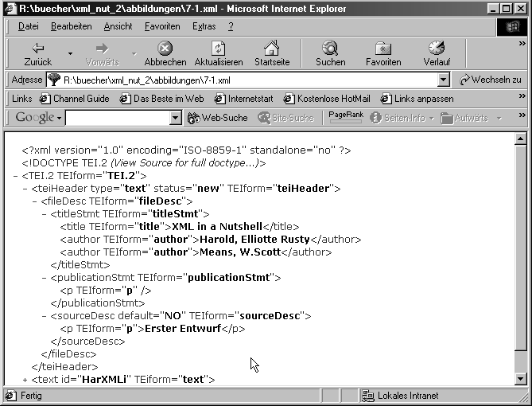Open the Verlauf history icon
Screen dimensions: 532x406
coord(437,49)
